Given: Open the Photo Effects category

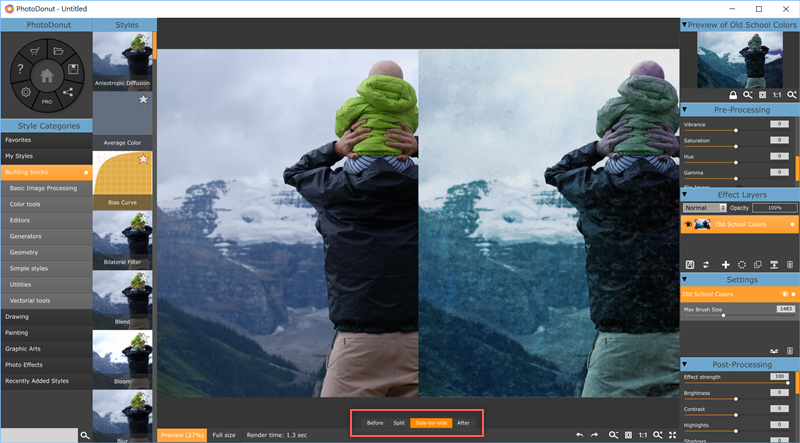Looking at the screenshot, I should (46, 365).
